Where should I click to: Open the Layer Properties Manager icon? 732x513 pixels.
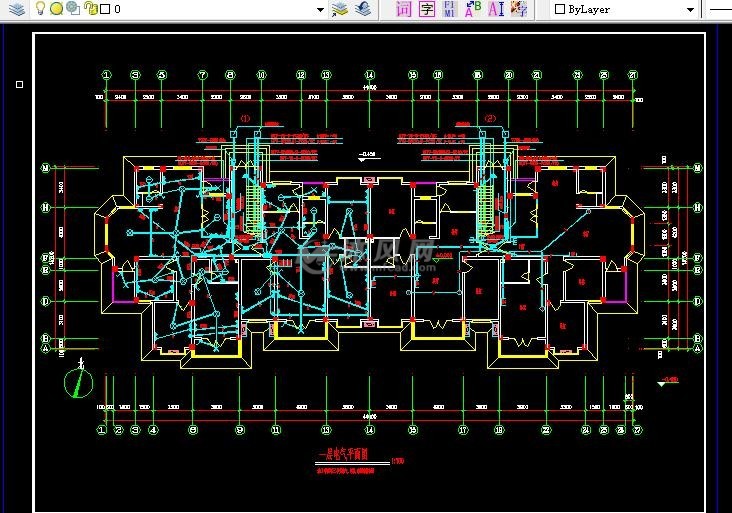tap(16, 9)
